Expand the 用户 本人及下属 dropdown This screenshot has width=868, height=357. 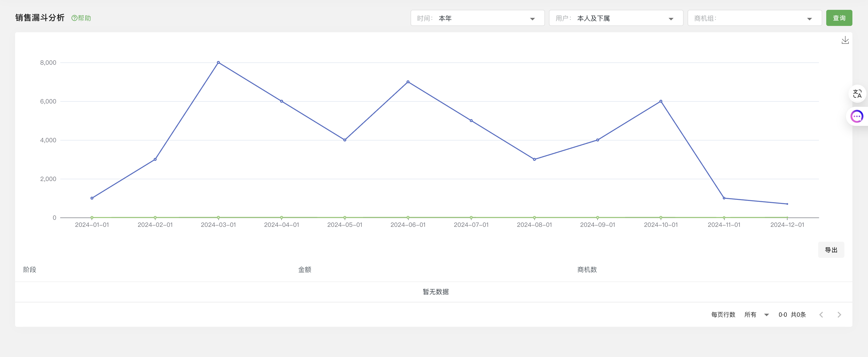tap(616, 18)
